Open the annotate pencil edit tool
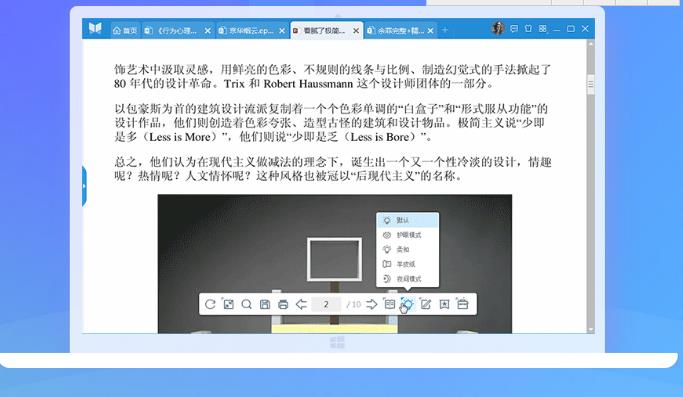Image resolution: width=683 pixels, height=397 pixels. (426, 304)
